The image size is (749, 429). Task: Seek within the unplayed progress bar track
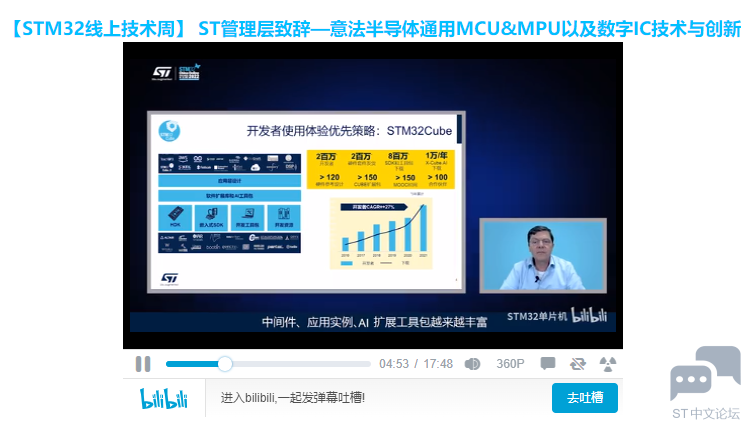(x=301, y=364)
